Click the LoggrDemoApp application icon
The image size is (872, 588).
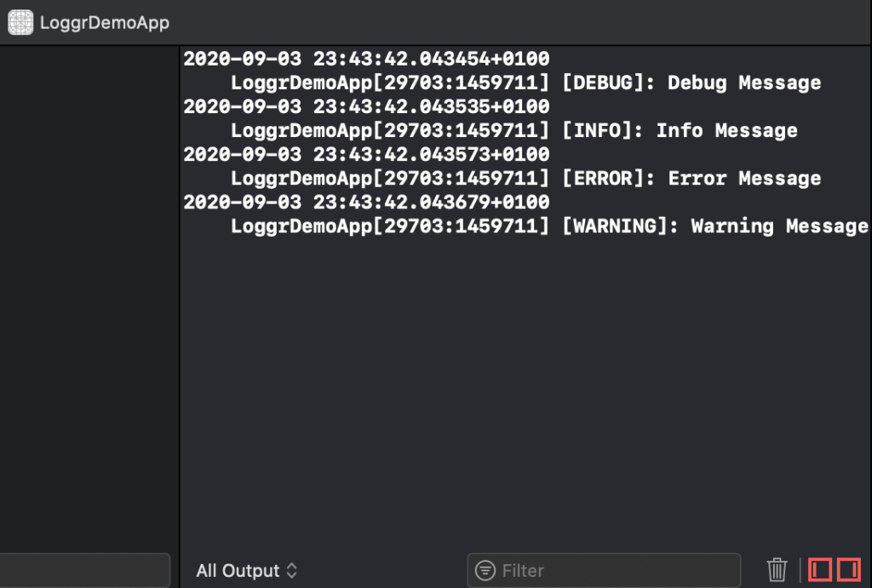[x=20, y=22]
